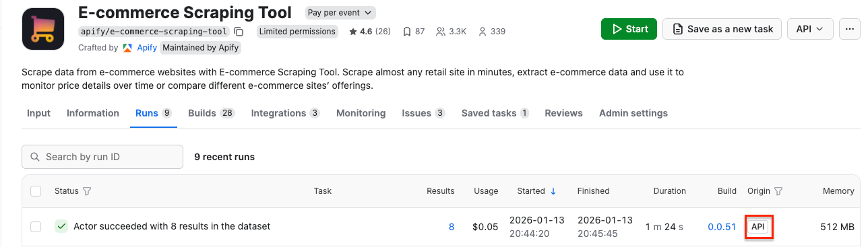Open the Runs tab

click(153, 113)
